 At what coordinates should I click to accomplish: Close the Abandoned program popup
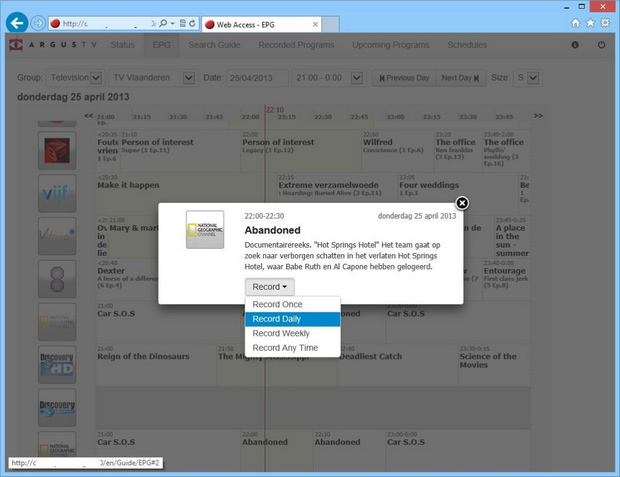pos(462,203)
